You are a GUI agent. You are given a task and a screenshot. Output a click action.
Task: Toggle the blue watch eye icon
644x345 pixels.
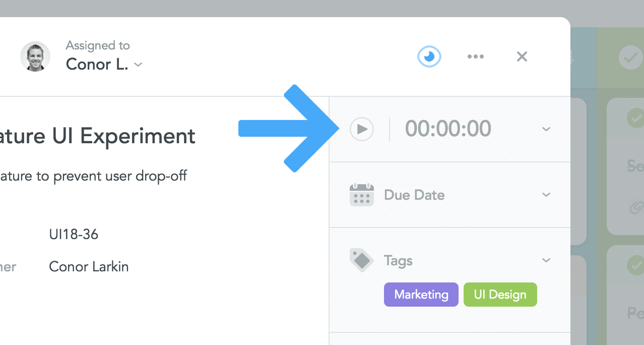(x=429, y=56)
